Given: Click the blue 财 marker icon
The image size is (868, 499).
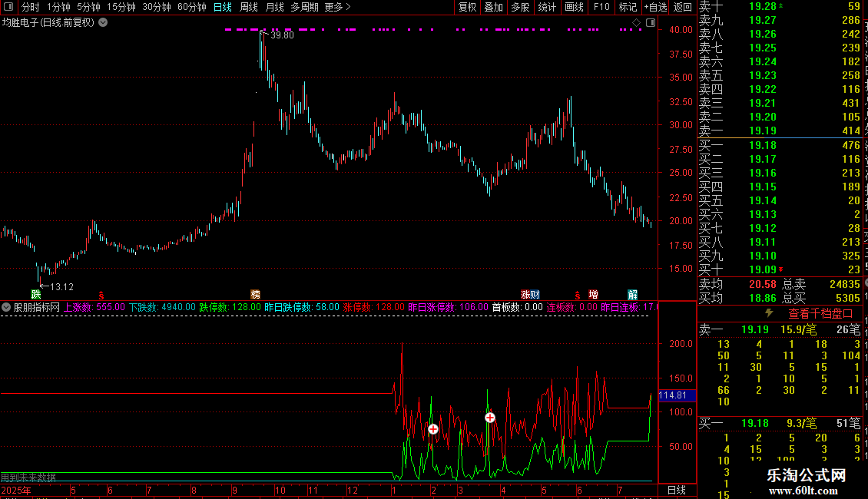Looking at the screenshot, I should [x=535, y=294].
